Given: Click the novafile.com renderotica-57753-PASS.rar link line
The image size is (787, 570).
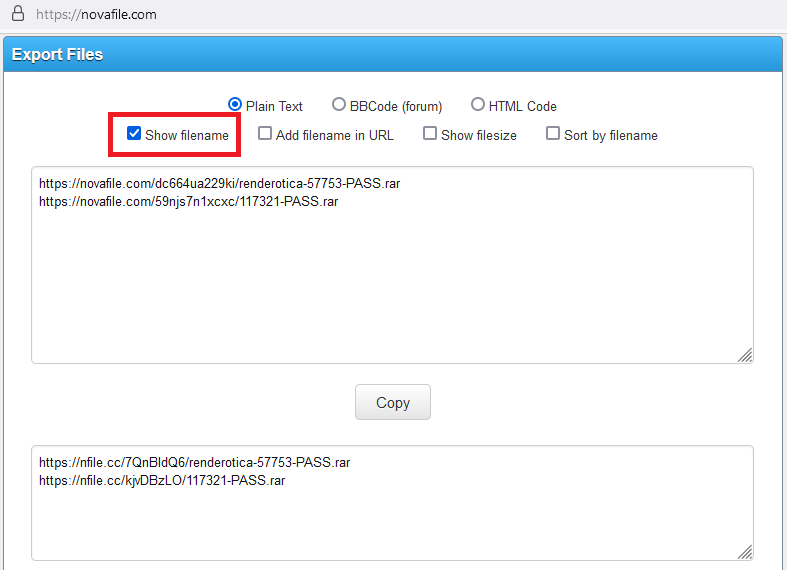Looking at the screenshot, I should click(225, 184).
